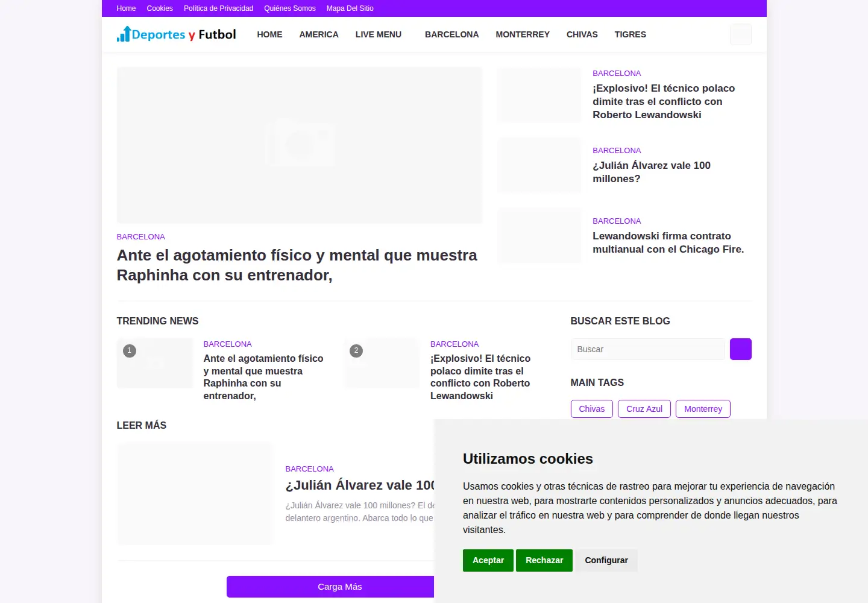The width and height of the screenshot is (868, 603).
Task: Open thumbnail beside sidebar Julián Álvarez article
Action: [x=539, y=165]
